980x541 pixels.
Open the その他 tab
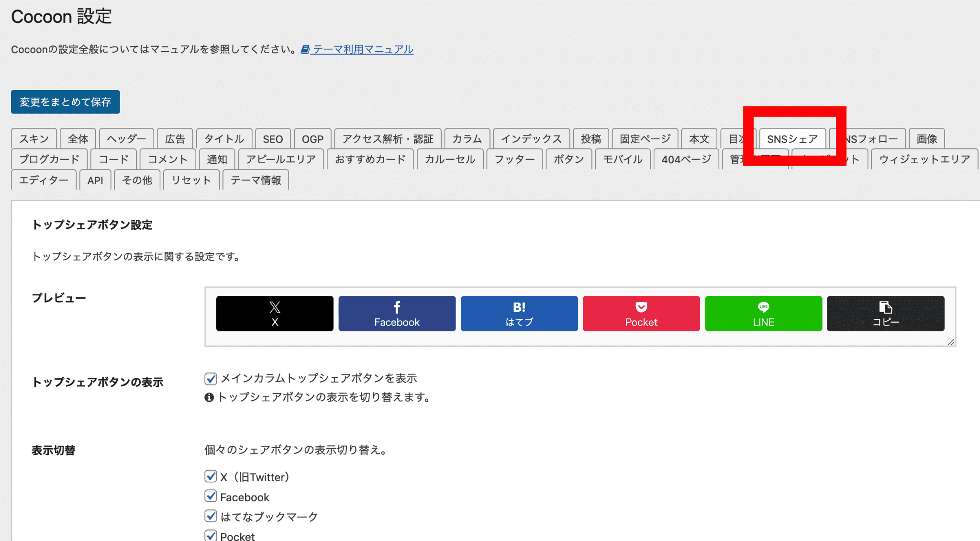tap(137, 180)
